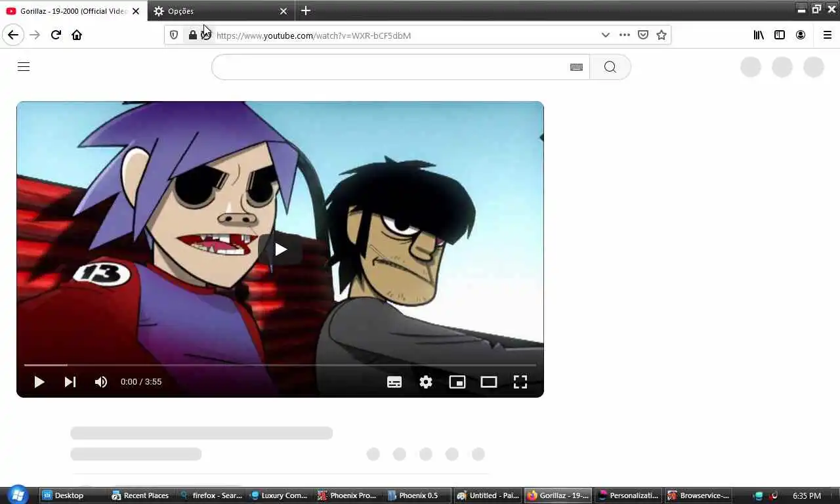This screenshot has width=840, height=504.
Task: Switch to Luxury Com... taskbar window
Action: pyautogui.click(x=280, y=495)
